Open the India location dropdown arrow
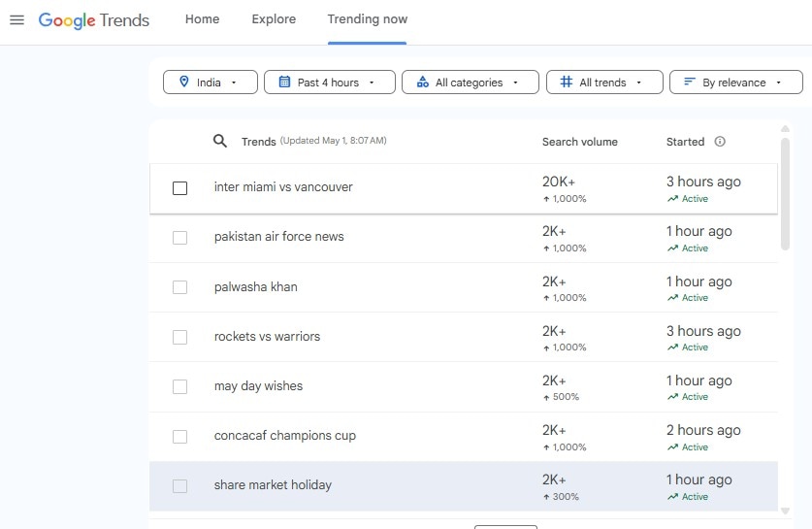This screenshot has width=812, height=529. click(x=234, y=83)
